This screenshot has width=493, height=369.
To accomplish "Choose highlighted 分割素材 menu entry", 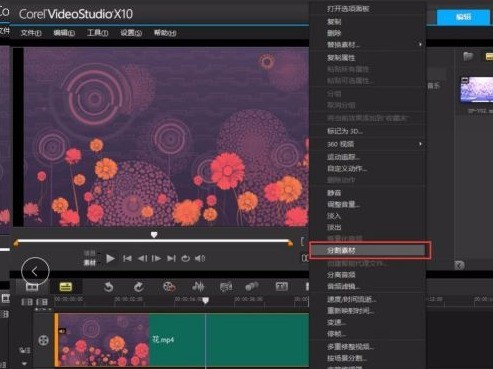I will tap(367, 250).
